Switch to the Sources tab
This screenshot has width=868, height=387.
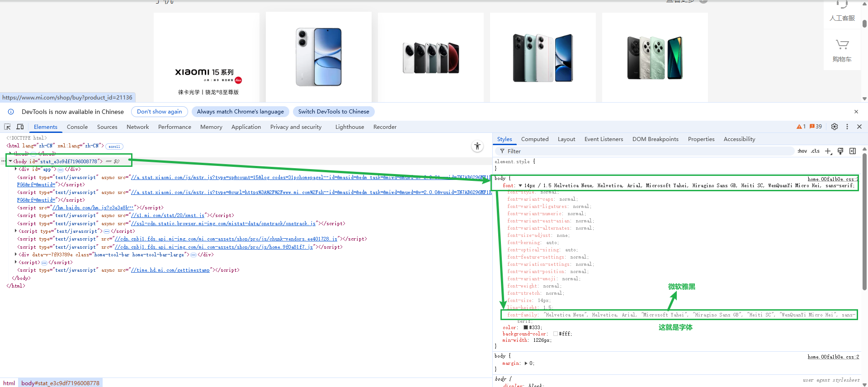tap(107, 127)
